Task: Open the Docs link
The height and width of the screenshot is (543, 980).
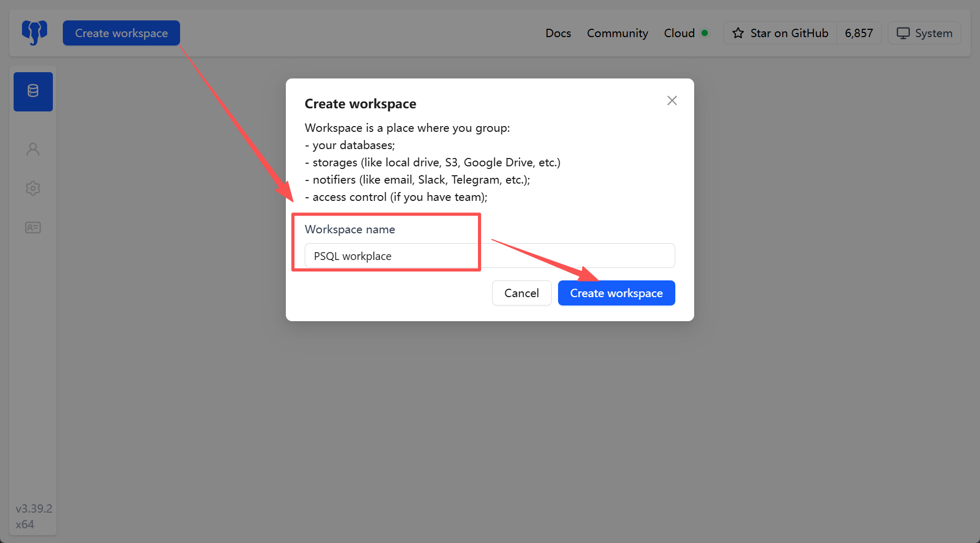Action: click(x=558, y=33)
